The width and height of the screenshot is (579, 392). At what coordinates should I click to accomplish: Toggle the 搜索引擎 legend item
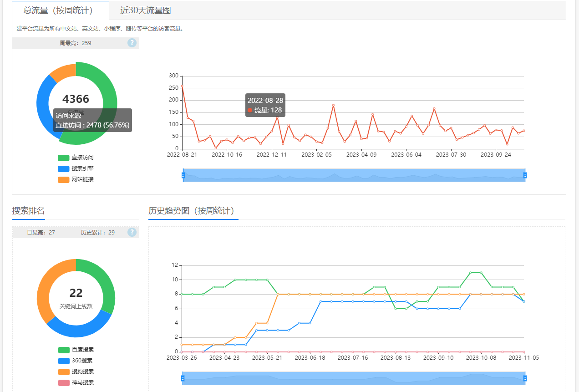76,168
